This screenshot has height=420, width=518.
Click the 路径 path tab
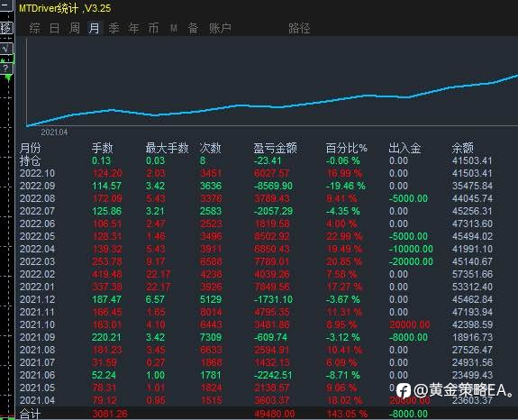[299, 28]
